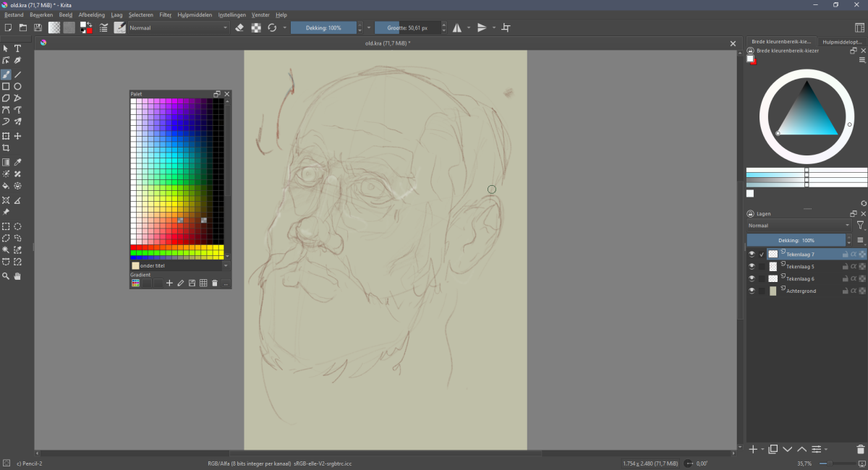Viewport: 868px width, 470px height.
Task: Delete the layer using trash icon
Action: click(x=860, y=449)
